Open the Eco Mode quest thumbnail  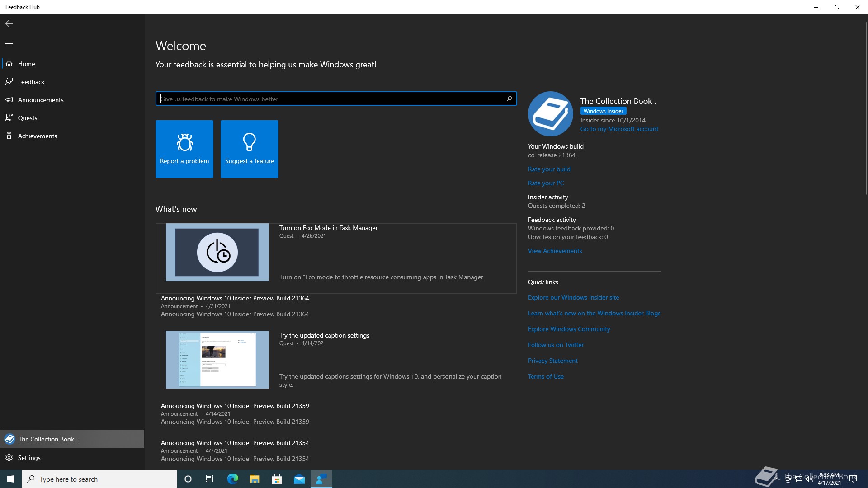(217, 252)
